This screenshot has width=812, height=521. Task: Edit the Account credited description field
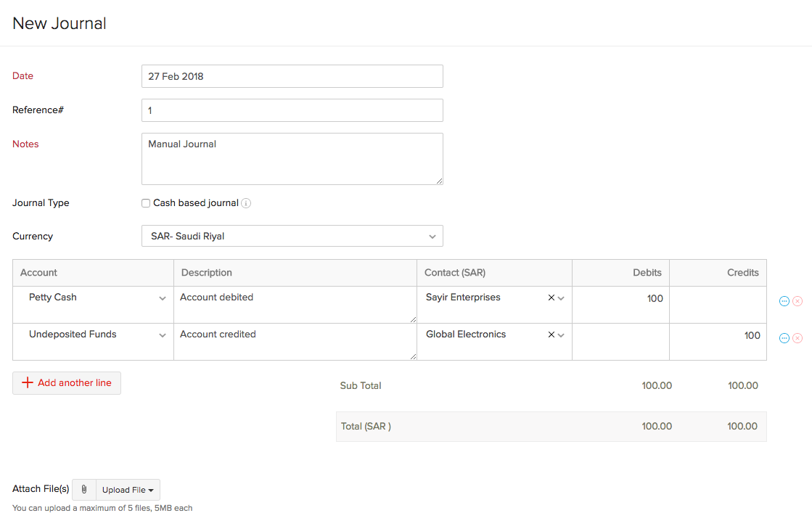coord(294,341)
